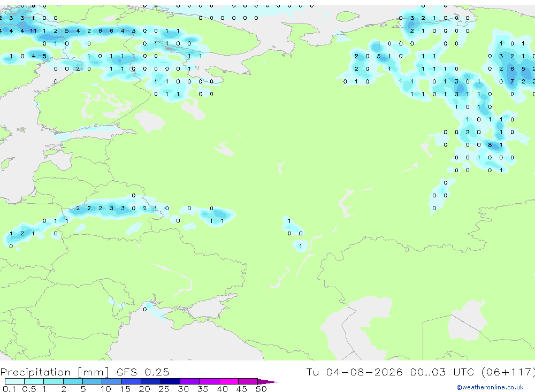Click the 'GFS 0.25' model label
This screenshot has height=392, width=535.
pyautogui.click(x=143, y=372)
